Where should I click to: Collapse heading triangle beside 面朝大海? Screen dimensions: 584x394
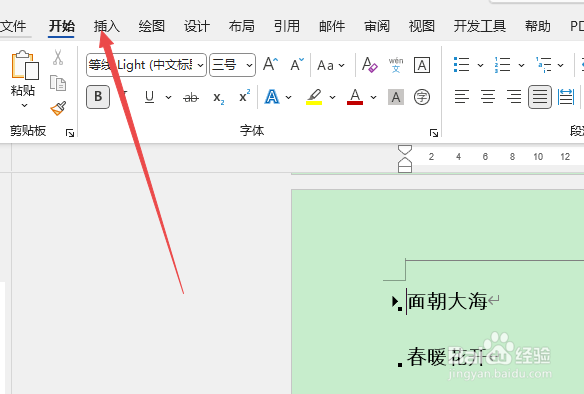coord(395,301)
